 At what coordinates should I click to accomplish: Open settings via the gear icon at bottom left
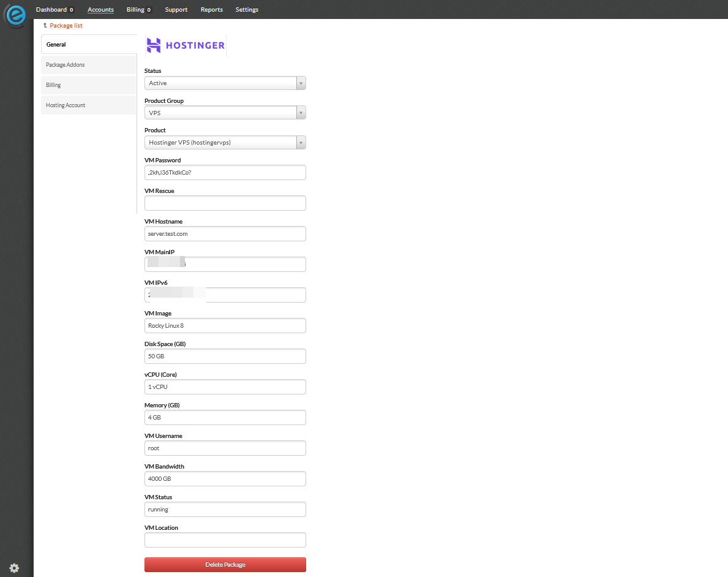[13, 568]
